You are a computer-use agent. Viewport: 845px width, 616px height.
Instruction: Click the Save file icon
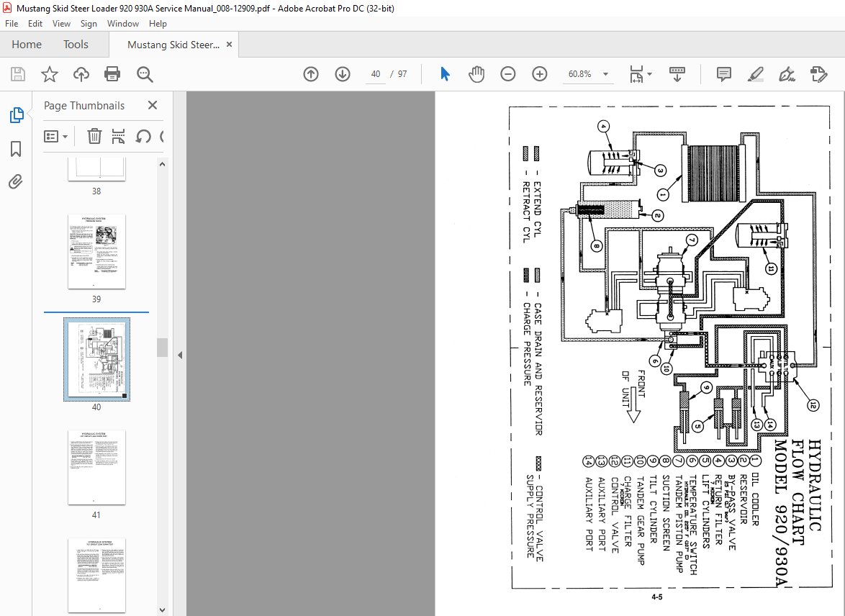pos(18,74)
